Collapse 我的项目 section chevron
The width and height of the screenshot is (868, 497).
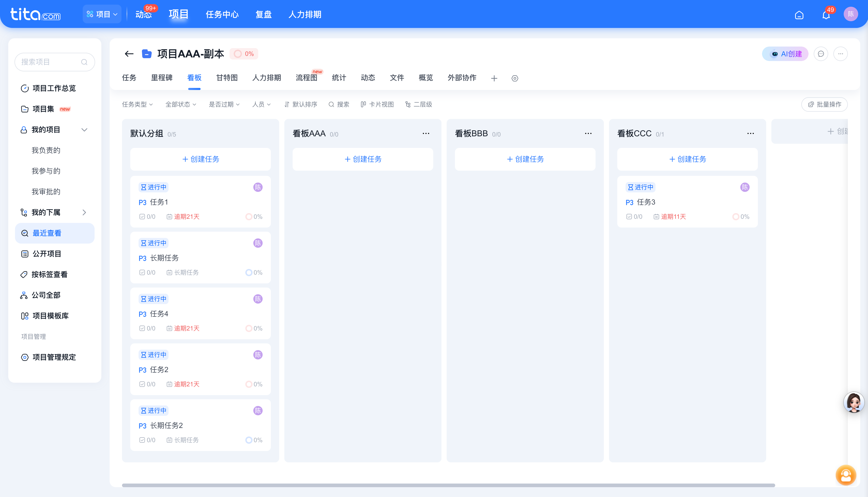click(84, 130)
